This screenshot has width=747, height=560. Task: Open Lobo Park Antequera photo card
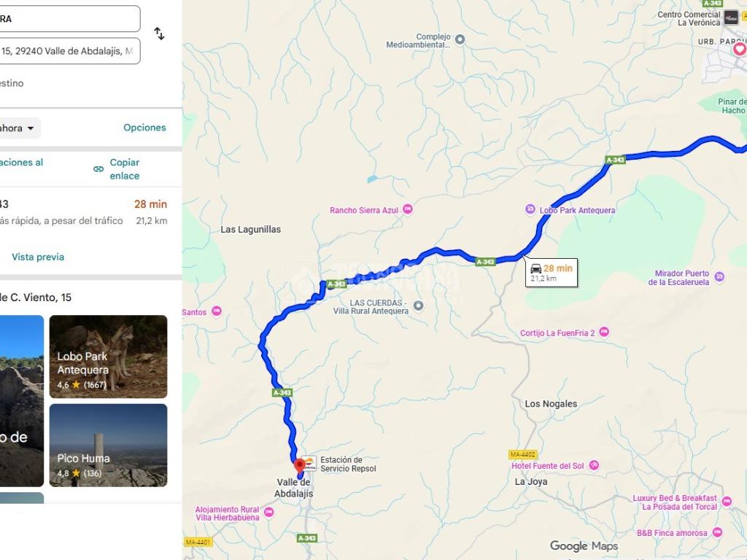coord(108,357)
